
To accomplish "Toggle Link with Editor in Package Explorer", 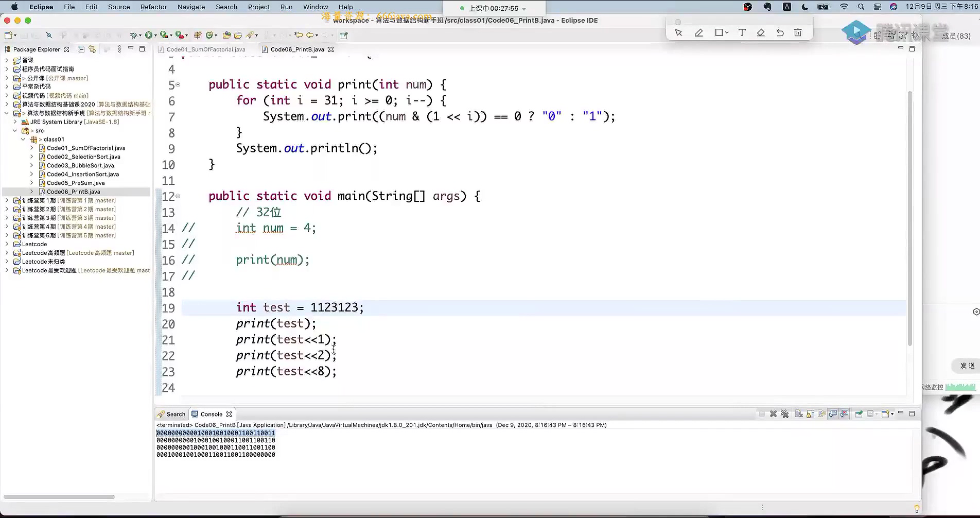I will [92, 49].
